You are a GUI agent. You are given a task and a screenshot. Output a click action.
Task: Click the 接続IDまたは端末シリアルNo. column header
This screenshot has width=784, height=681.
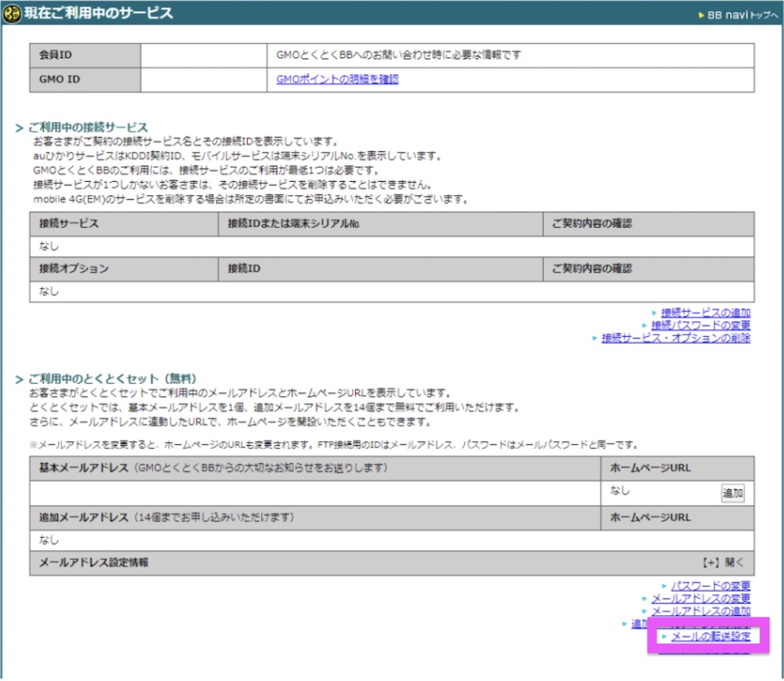click(x=380, y=224)
